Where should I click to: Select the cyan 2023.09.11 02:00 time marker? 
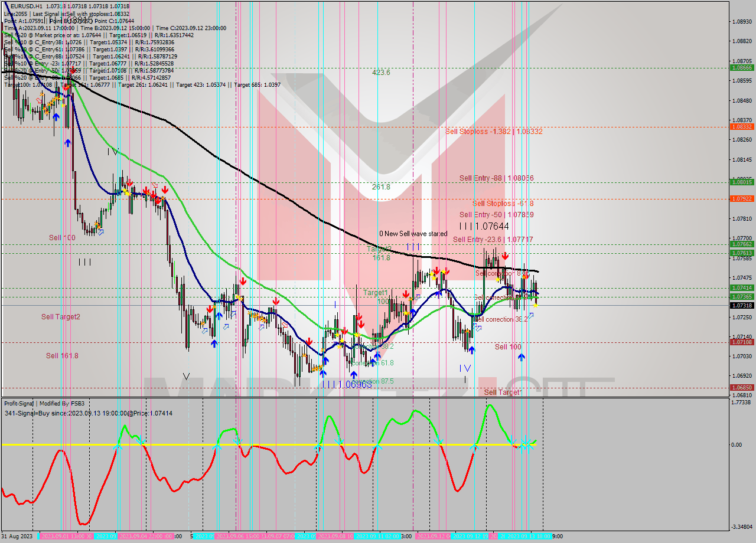click(x=377, y=537)
